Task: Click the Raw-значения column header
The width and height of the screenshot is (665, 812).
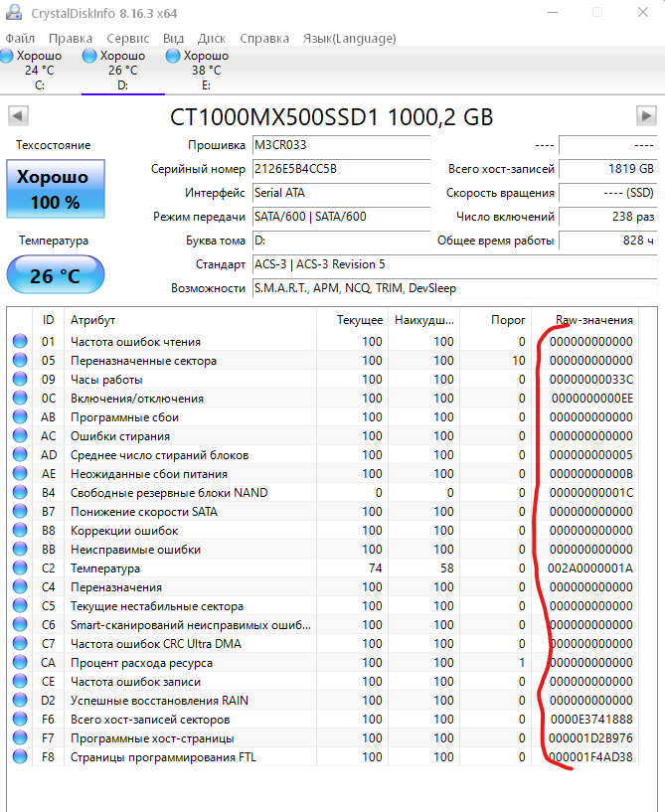Action: [585, 320]
